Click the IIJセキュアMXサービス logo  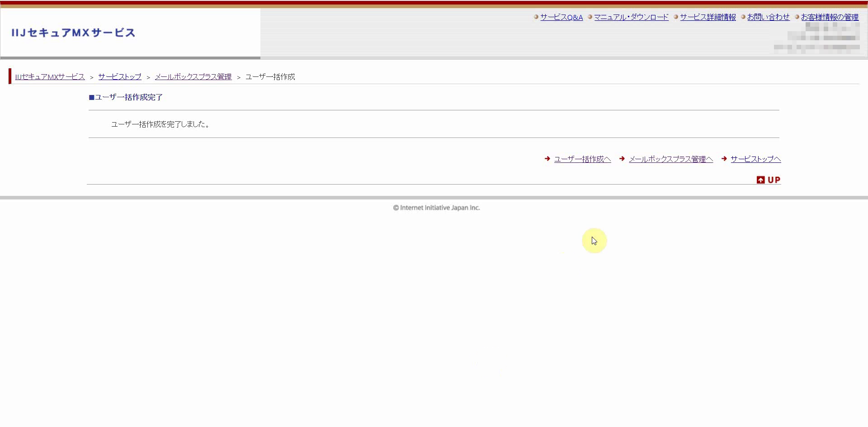[x=73, y=33]
